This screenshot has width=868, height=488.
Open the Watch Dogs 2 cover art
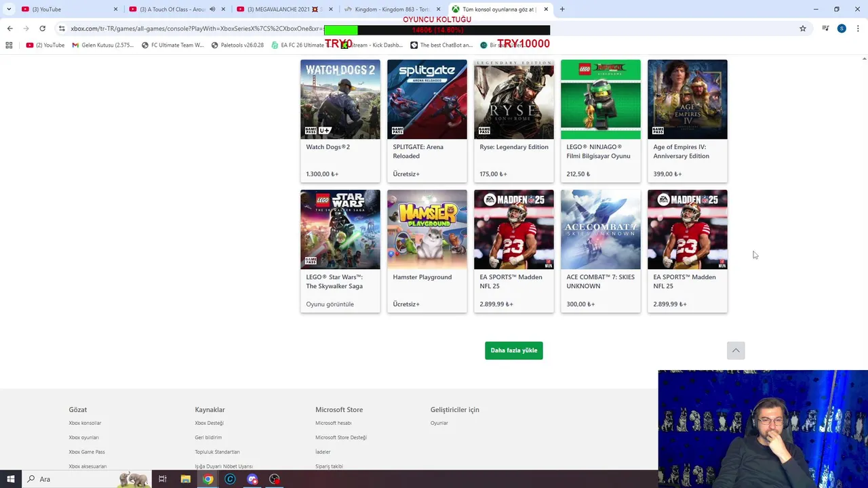coord(340,99)
